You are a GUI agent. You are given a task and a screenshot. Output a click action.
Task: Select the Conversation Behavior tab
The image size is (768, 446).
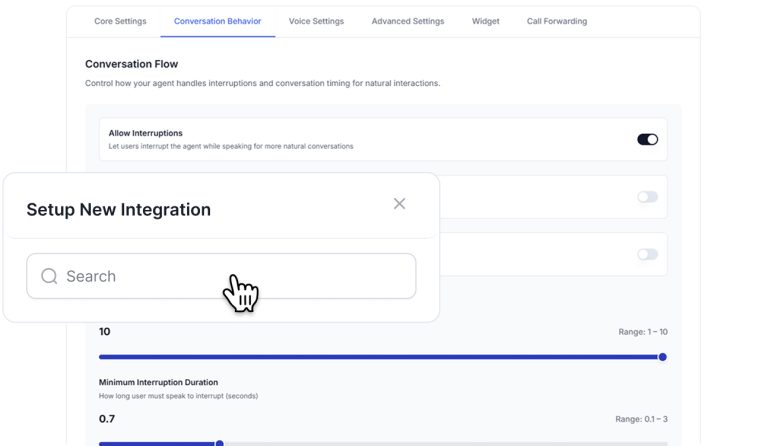point(217,21)
